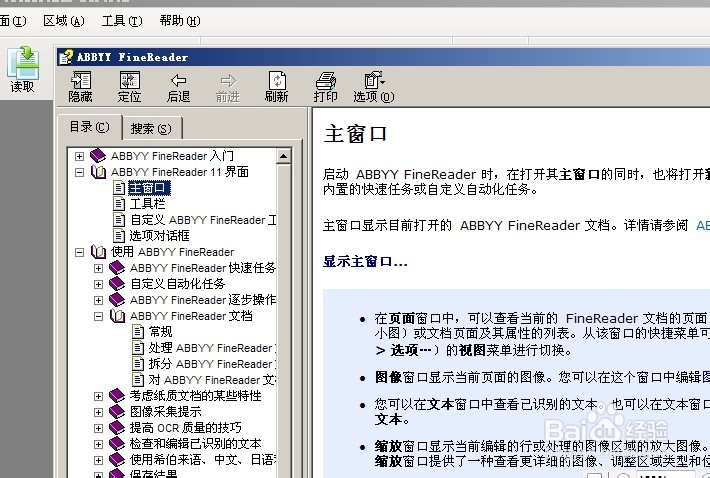Click the page icon beside 主窗口 topic

[x=119, y=188]
